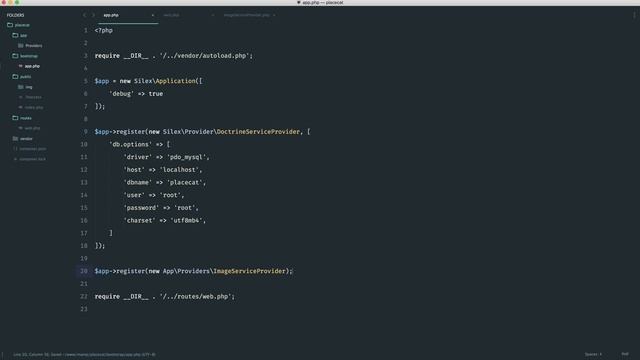Open composer.lock in the sidebar
The image size is (640, 360).
click(30, 159)
